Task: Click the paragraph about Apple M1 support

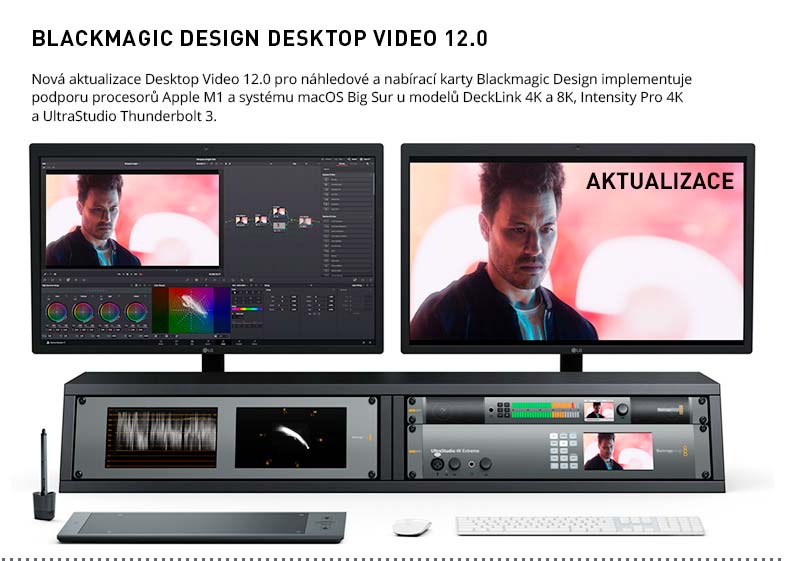Action: pos(361,98)
